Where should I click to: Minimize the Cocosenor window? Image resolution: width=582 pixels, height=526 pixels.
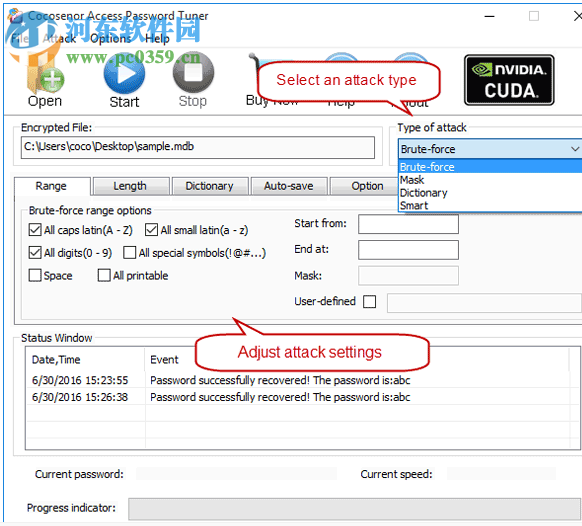(x=489, y=16)
